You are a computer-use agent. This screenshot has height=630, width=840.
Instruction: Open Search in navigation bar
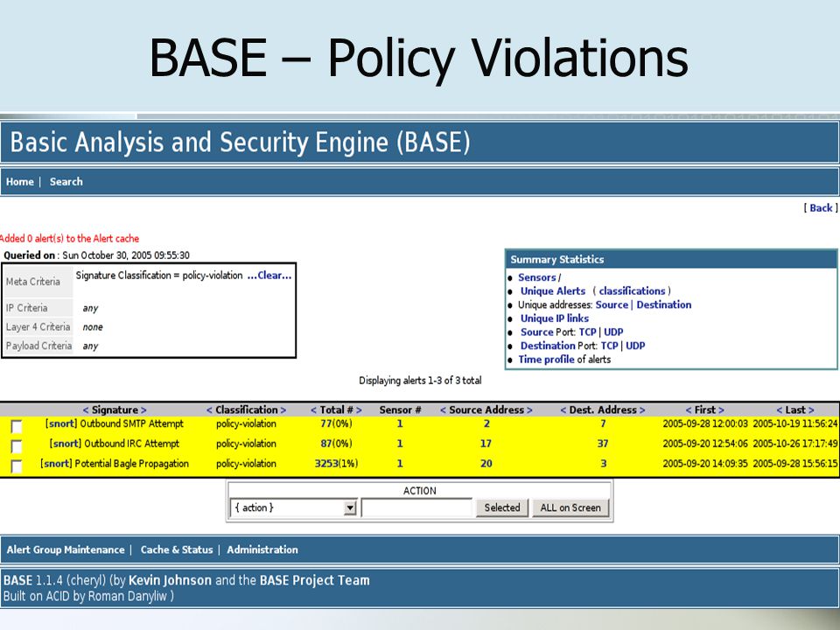click(66, 182)
